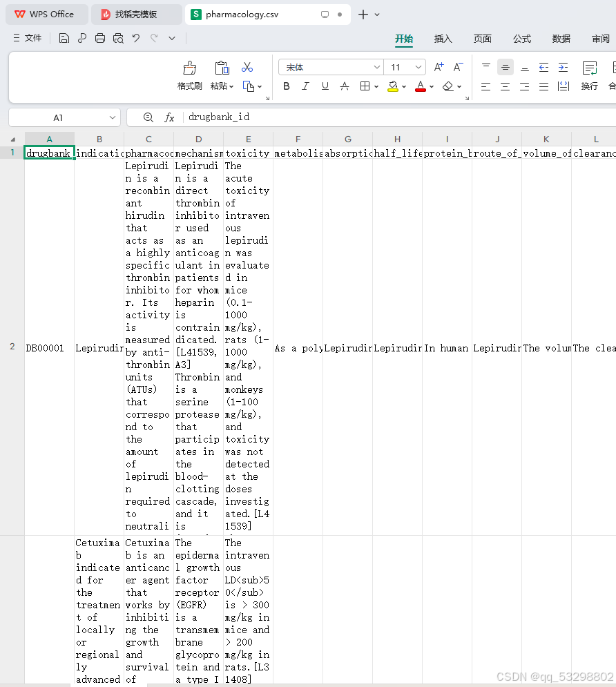This screenshot has width=616, height=687.
Task: Expand the quick access toolbar more options
Action: [172, 39]
